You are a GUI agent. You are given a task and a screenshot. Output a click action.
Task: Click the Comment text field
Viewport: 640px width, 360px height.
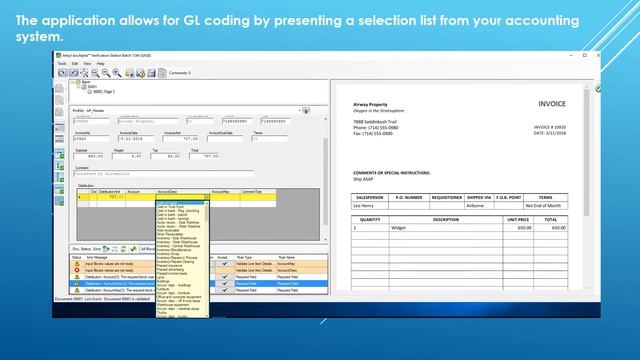click(163, 174)
